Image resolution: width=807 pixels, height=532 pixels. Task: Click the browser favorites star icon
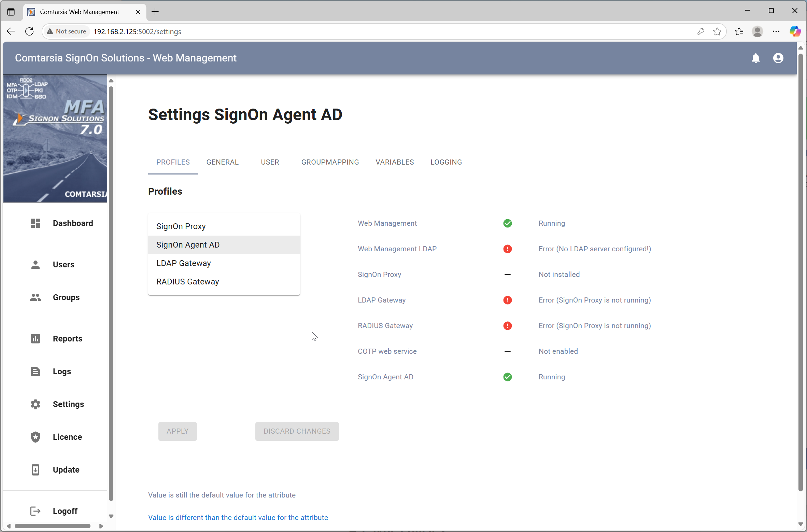coord(717,31)
